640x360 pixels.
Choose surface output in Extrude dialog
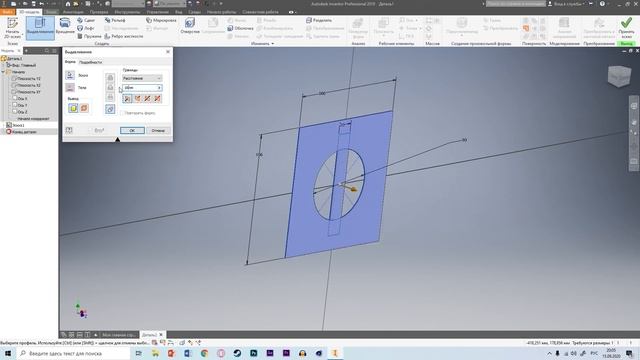click(84, 108)
